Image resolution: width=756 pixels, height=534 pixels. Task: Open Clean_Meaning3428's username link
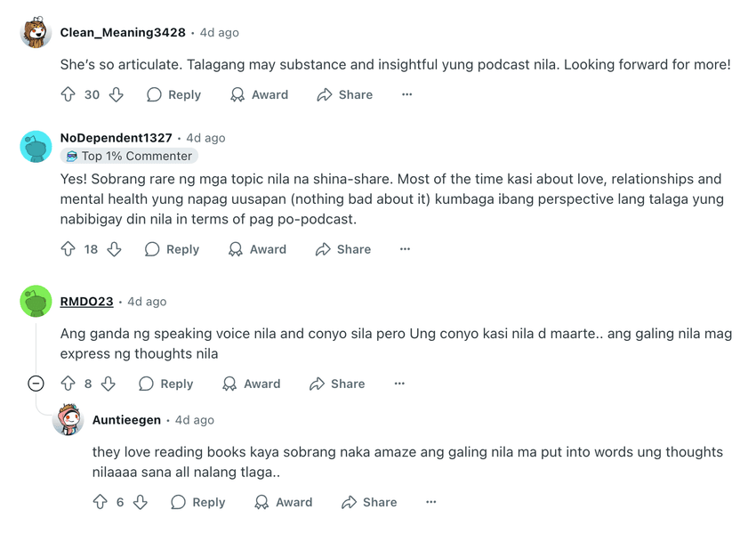(123, 33)
